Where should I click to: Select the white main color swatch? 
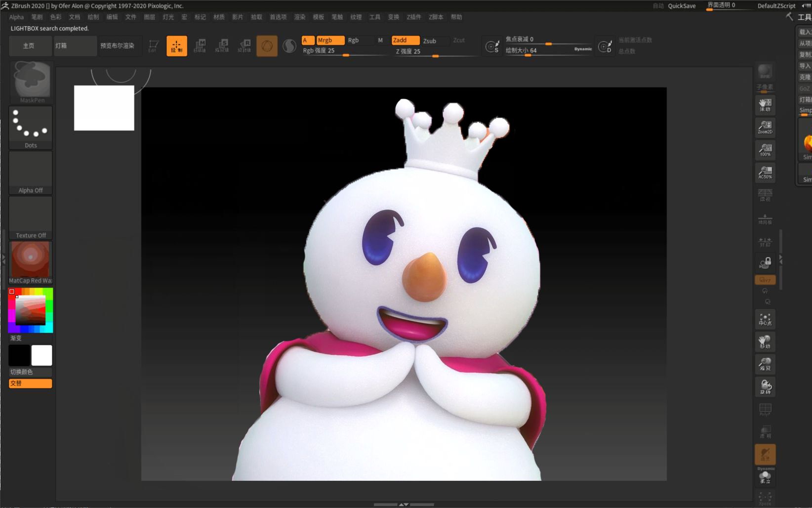point(41,355)
